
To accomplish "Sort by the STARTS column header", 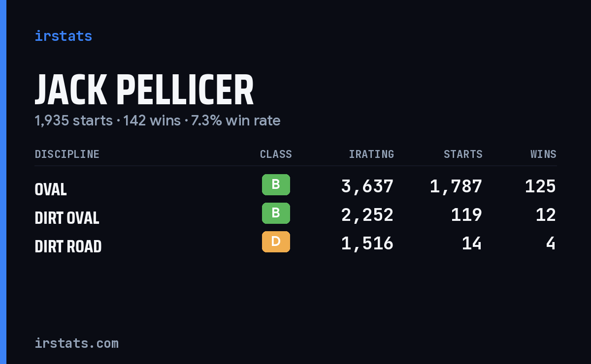I will click(x=463, y=154).
